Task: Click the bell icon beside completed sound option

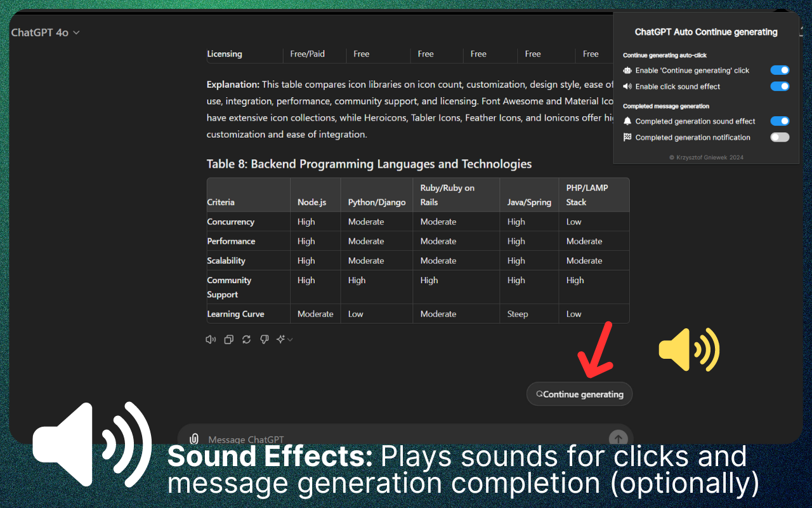Action: (x=627, y=121)
